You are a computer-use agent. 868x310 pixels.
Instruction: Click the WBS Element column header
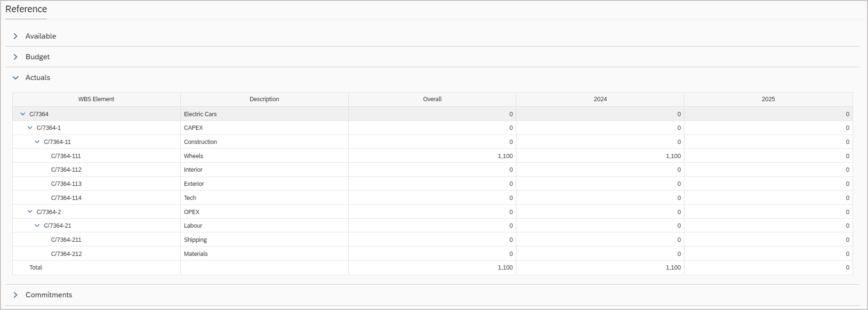pos(96,99)
